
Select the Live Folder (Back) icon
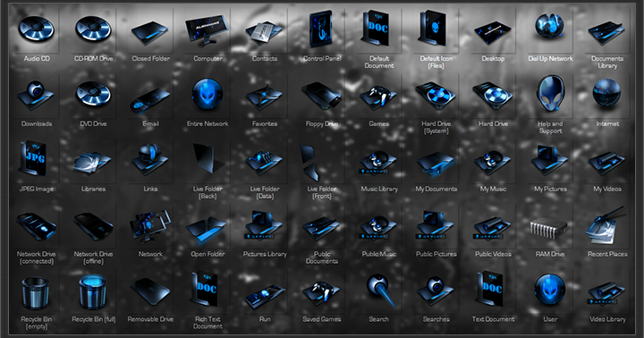click(x=208, y=159)
